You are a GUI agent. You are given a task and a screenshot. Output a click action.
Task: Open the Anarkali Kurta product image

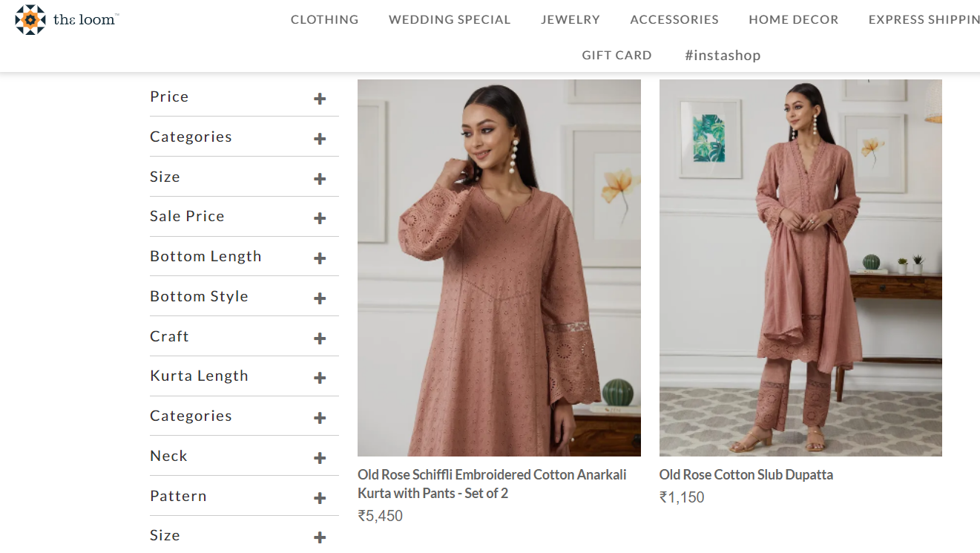tap(499, 267)
